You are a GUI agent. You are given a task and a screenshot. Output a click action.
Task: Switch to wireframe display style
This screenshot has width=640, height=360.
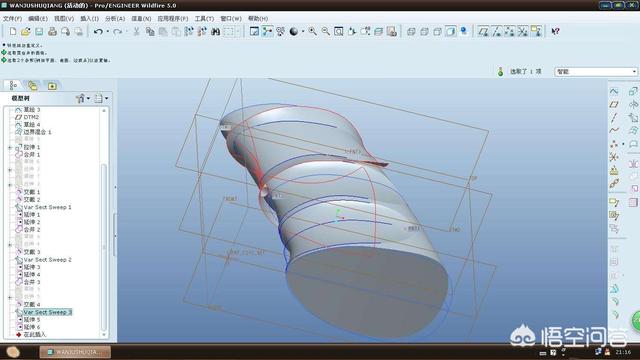[x=411, y=31]
